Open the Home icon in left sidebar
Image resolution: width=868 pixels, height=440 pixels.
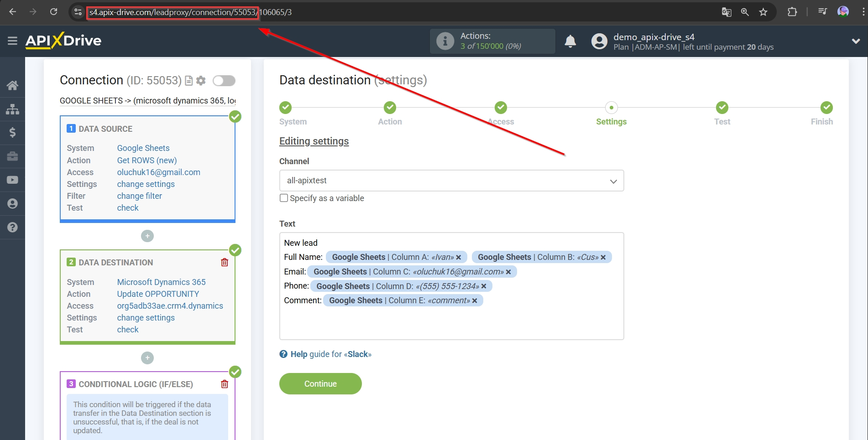pos(12,85)
